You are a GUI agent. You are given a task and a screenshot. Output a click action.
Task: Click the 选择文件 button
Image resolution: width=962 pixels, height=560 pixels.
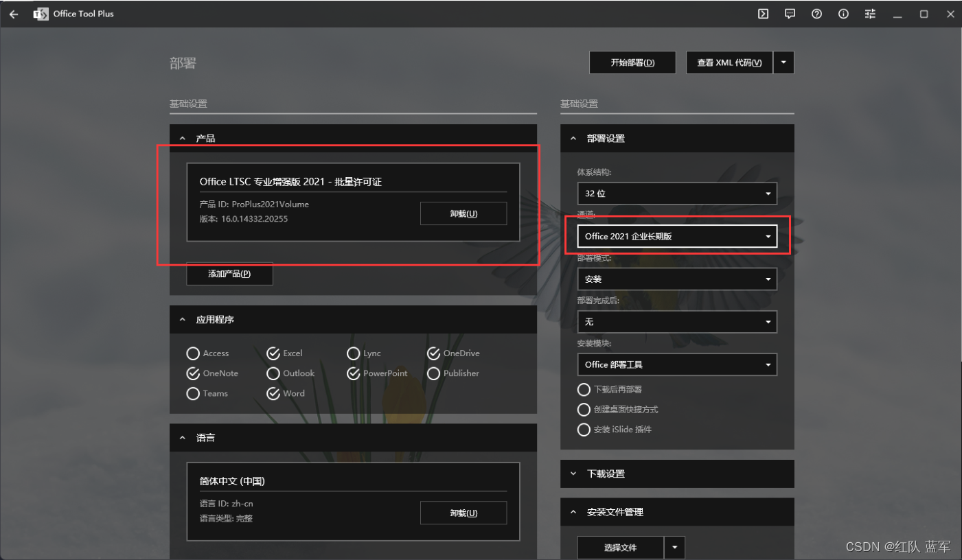click(x=621, y=548)
